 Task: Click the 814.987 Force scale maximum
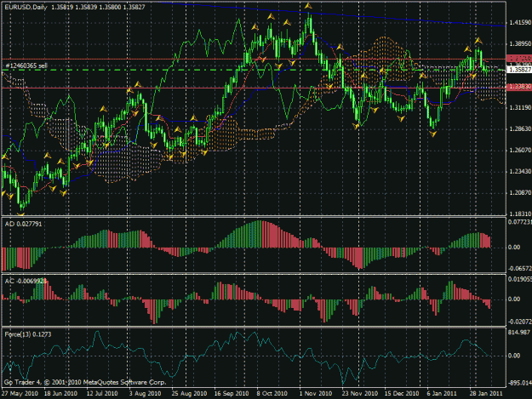pyautogui.click(x=519, y=333)
